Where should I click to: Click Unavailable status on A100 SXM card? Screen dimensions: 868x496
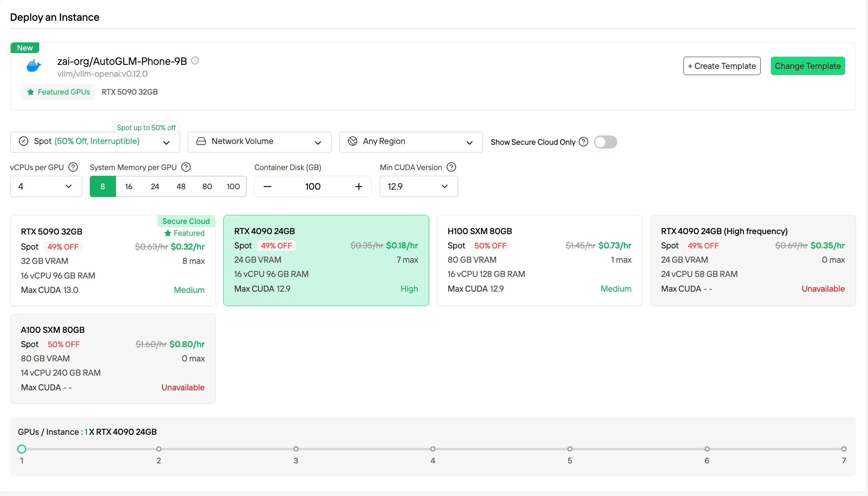pos(183,387)
